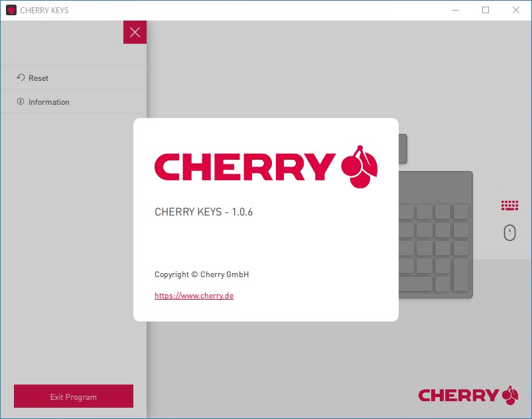This screenshot has width=532, height=419.
Task: Select the keyboard device icon
Action: (509, 206)
